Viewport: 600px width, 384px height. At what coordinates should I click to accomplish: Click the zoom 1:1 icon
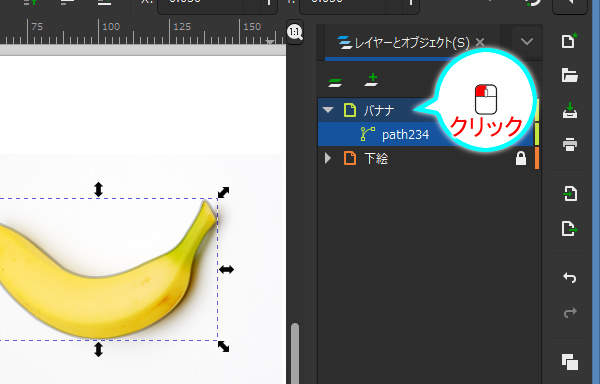pyautogui.click(x=295, y=32)
